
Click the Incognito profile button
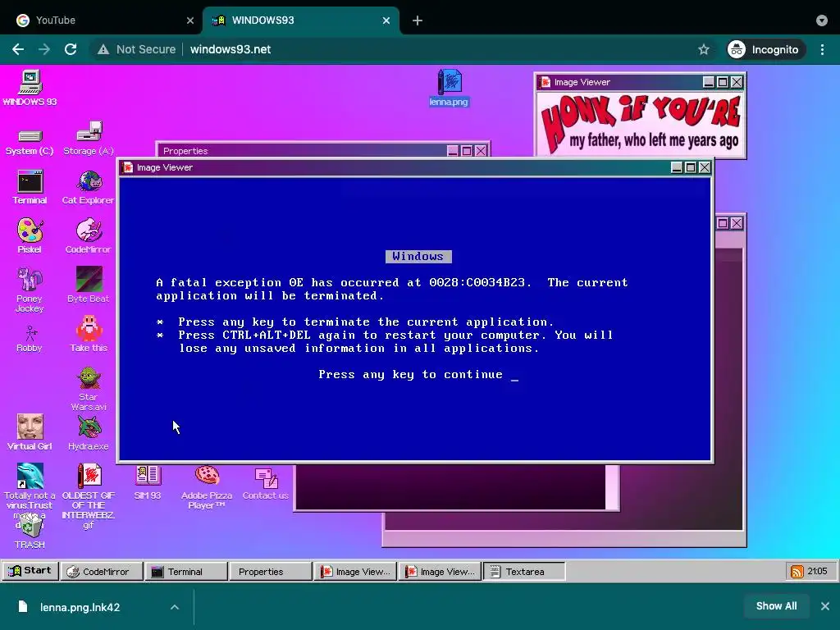click(x=765, y=49)
